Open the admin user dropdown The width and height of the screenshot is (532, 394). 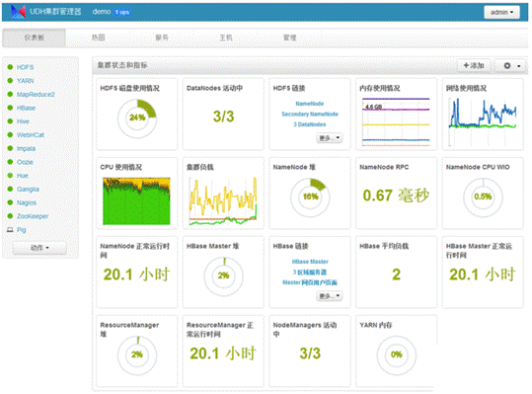(x=501, y=12)
